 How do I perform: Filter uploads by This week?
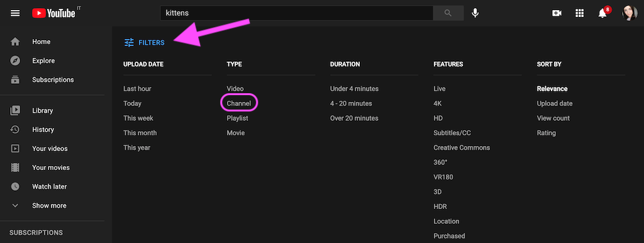pyautogui.click(x=138, y=118)
